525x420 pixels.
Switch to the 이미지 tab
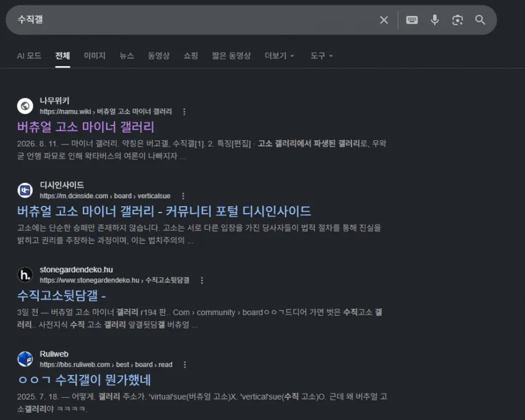94,56
